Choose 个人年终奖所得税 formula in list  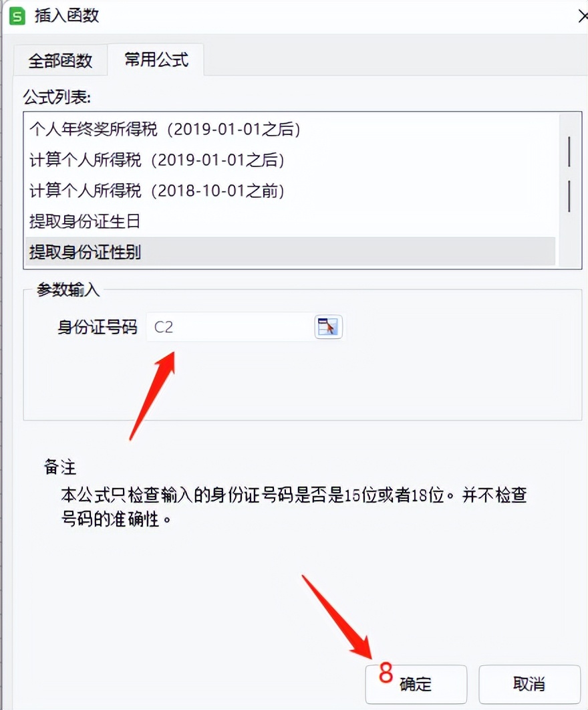[290, 129]
